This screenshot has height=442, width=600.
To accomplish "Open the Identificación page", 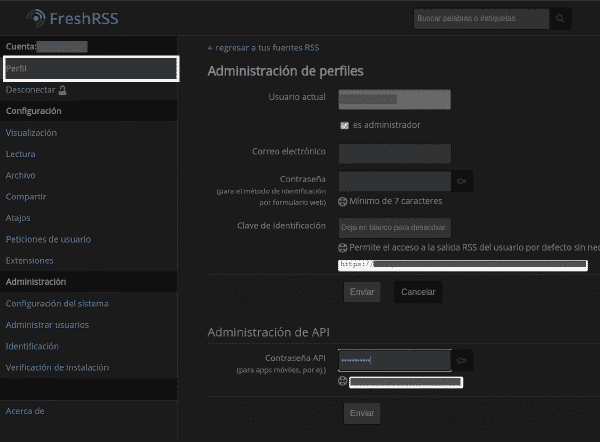I will (32, 346).
